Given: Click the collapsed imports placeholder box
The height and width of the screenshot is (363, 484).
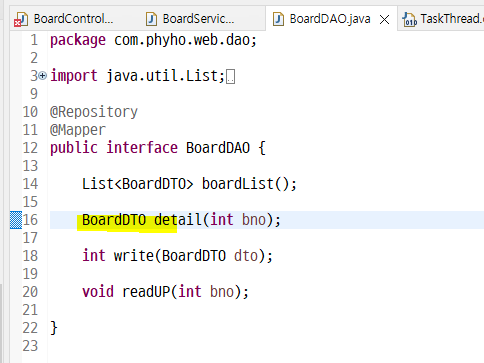Looking at the screenshot, I should click(x=230, y=77).
